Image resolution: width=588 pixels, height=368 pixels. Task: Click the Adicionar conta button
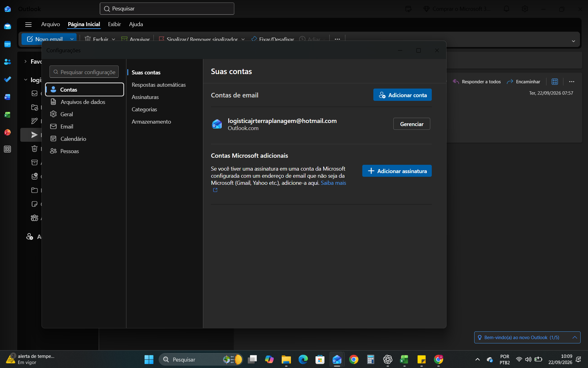pos(402,95)
